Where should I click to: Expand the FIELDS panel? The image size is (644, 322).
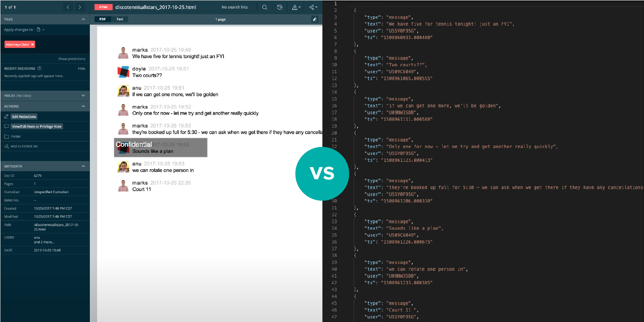click(83, 96)
